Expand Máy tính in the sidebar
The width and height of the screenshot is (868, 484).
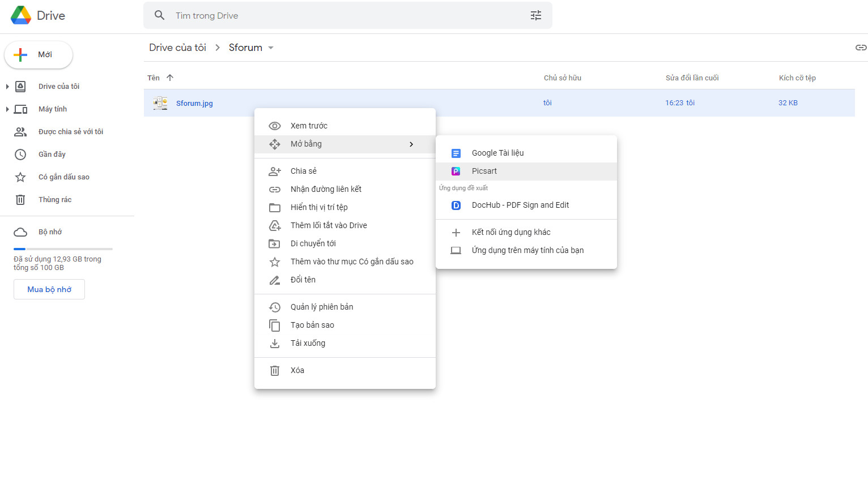pyautogui.click(x=6, y=109)
